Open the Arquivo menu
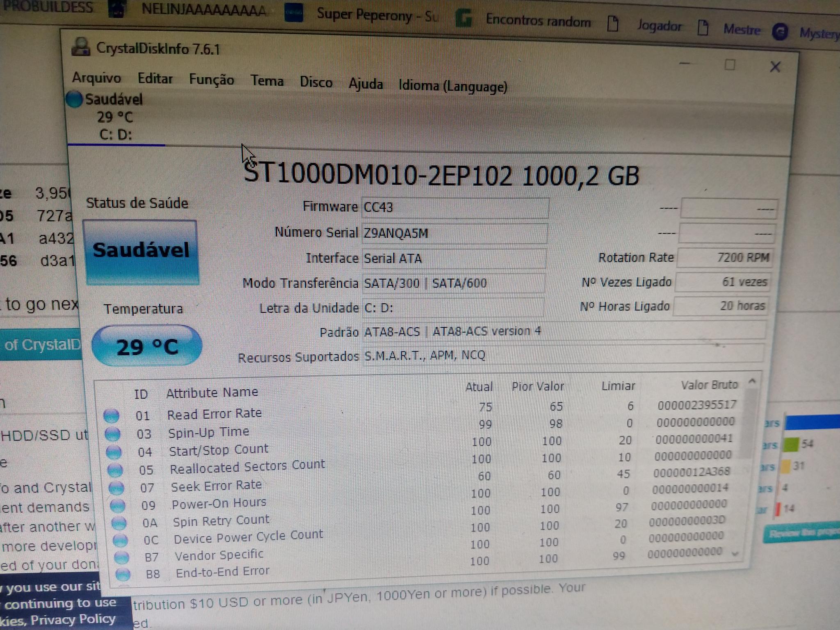 click(96, 78)
